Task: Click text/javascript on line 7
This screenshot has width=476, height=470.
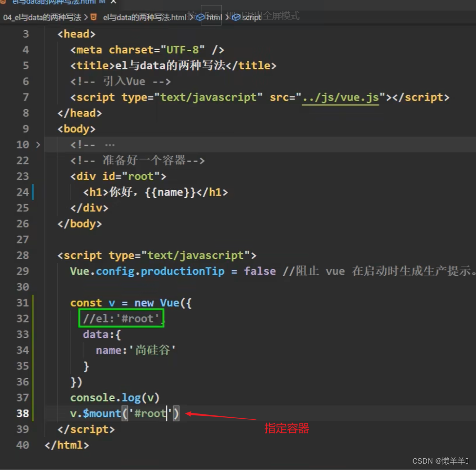Action: [x=208, y=98]
